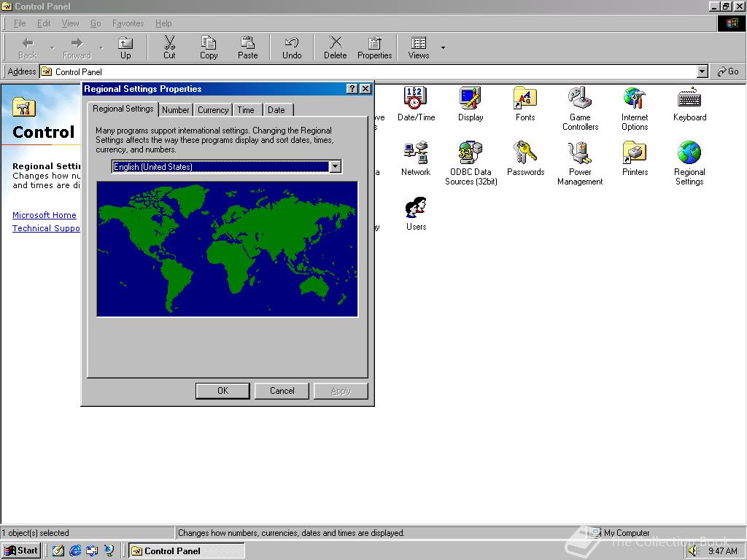
Task: Launch Internet Explorer from Quick Launch
Action: (75, 551)
